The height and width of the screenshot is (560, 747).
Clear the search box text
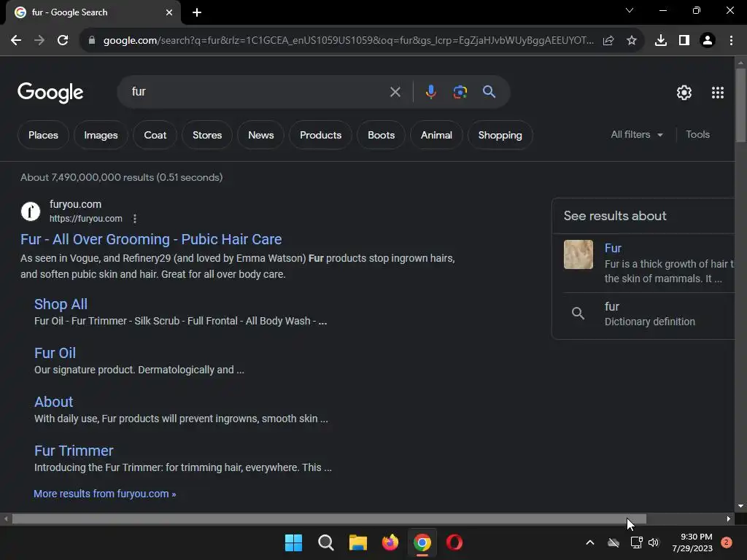tap(395, 92)
